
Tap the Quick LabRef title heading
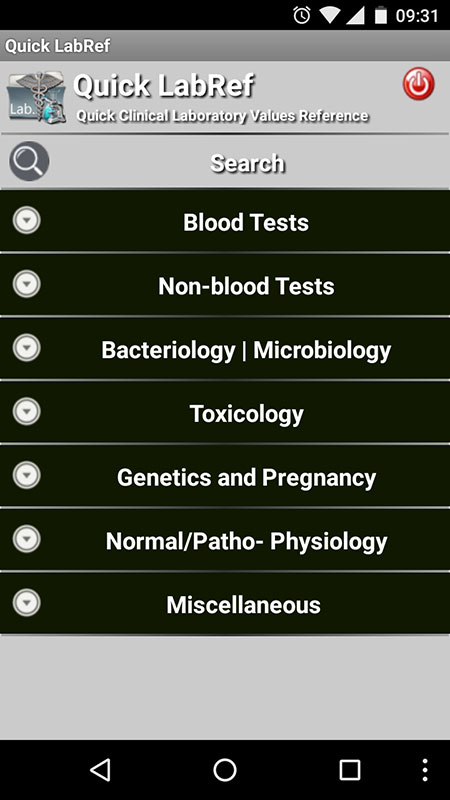click(x=163, y=86)
